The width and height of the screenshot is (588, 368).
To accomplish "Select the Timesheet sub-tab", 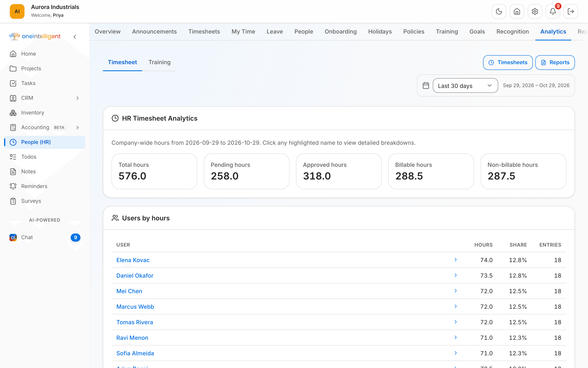I will (122, 62).
